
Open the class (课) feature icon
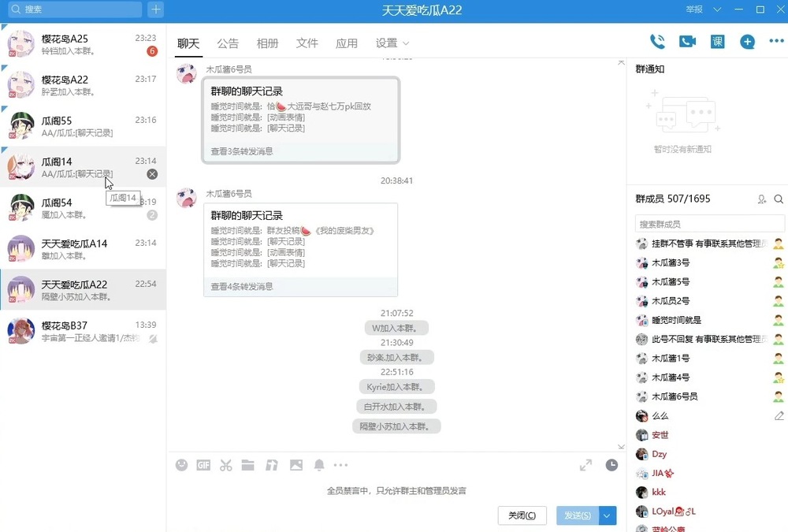point(717,41)
